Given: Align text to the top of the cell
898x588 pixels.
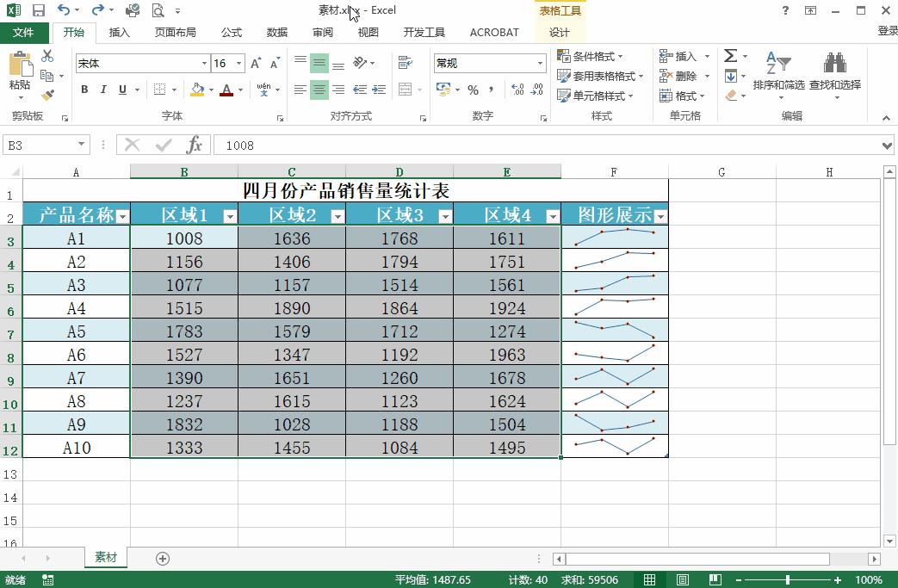Looking at the screenshot, I should pos(300,61).
